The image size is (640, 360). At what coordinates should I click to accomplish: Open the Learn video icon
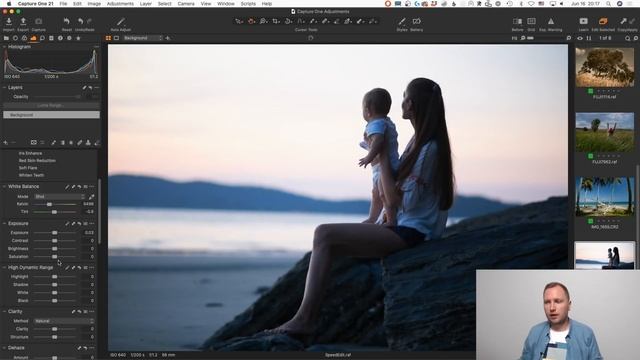584,21
